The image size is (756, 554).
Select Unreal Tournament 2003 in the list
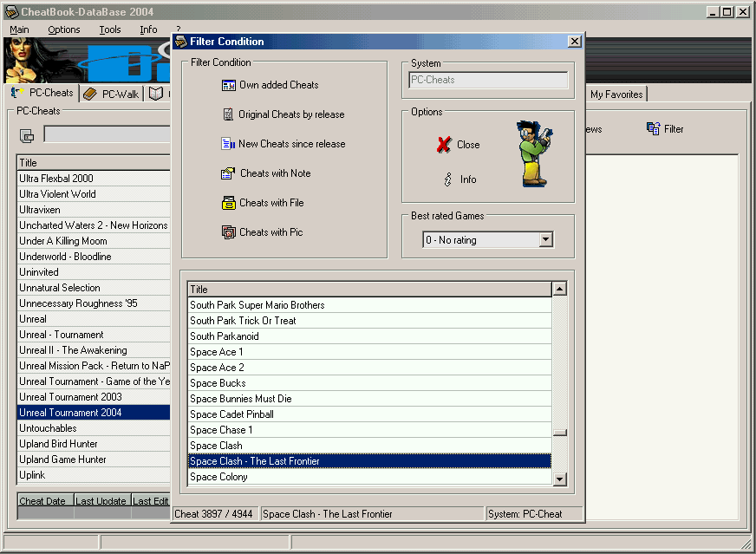[70, 397]
